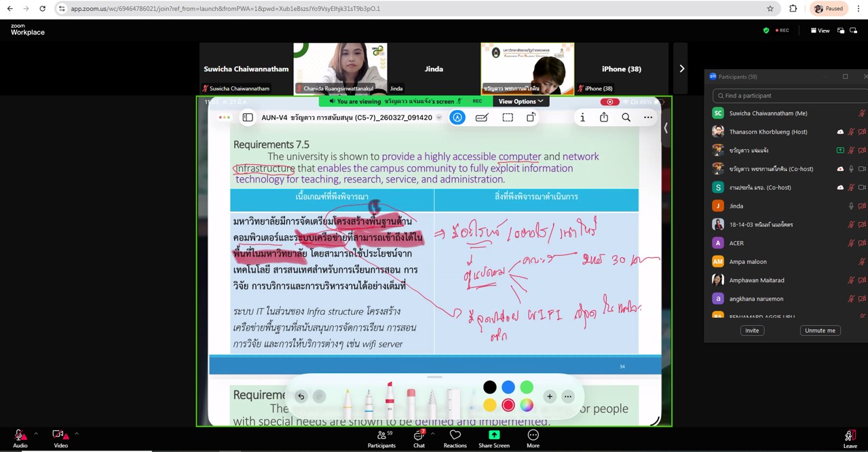The width and height of the screenshot is (868, 452).
Task: Bookmark this page with star icon
Action: [770, 9]
